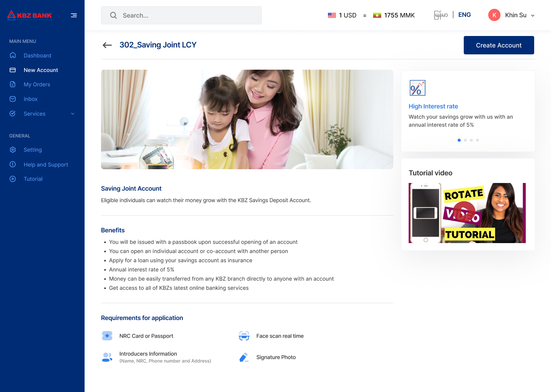Focus the Search input field
Screen dimensions: 551x392
[x=181, y=15]
